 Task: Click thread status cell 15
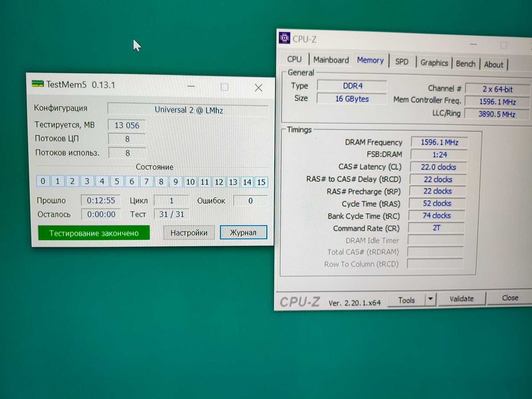pyautogui.click(x=261, y=182)
